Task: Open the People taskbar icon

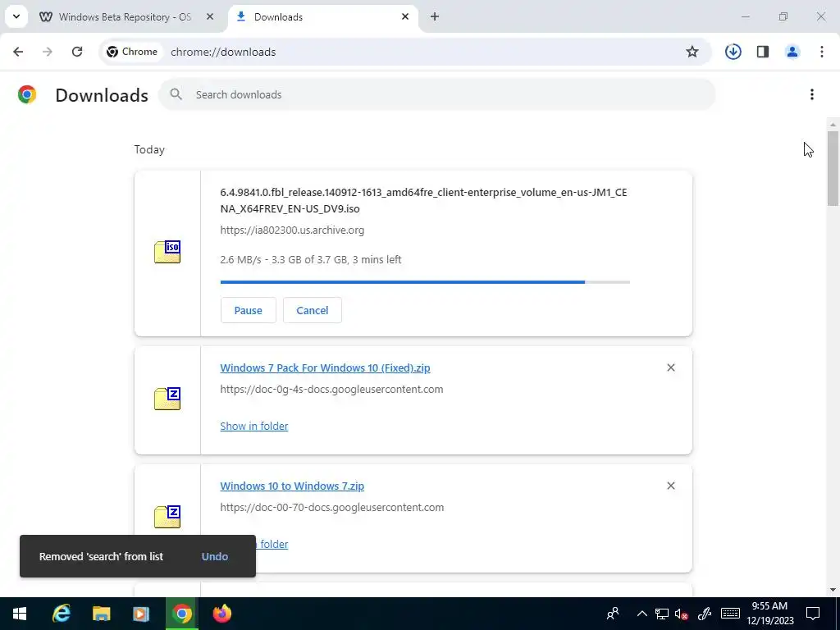Action: click(613, 614)
